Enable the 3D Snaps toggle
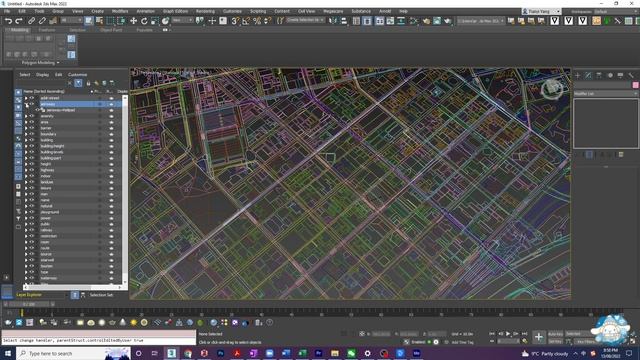640x360 pixels. [235, 20]
